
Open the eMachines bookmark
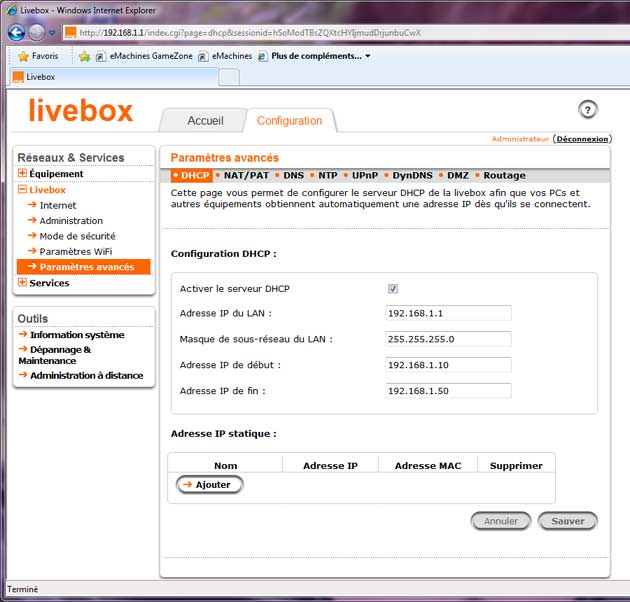[225, 56]
